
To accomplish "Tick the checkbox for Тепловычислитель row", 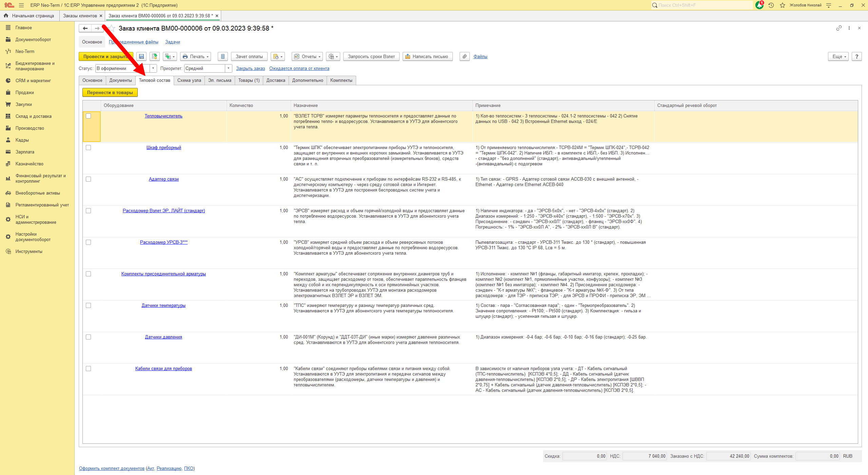I will click(x=89, y=116).
